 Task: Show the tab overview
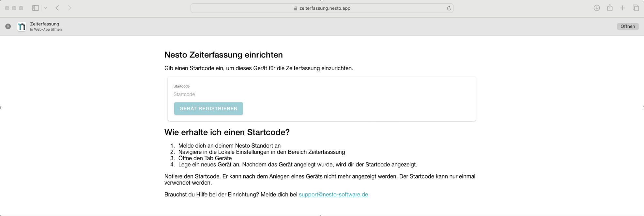[636, 8]
